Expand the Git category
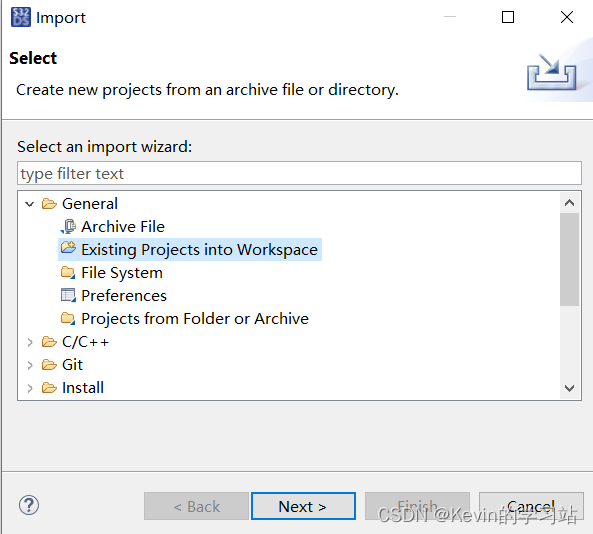 30,365
